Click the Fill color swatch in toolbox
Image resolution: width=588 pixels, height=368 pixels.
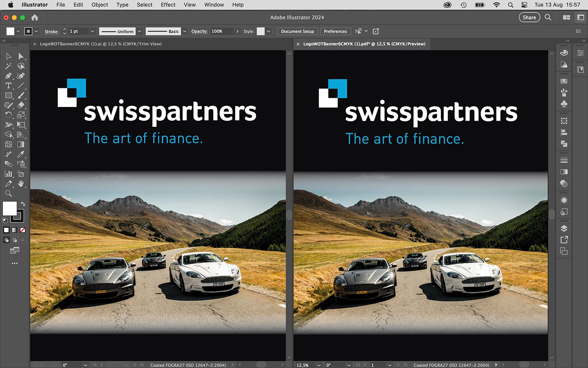(x=9, y=209)
